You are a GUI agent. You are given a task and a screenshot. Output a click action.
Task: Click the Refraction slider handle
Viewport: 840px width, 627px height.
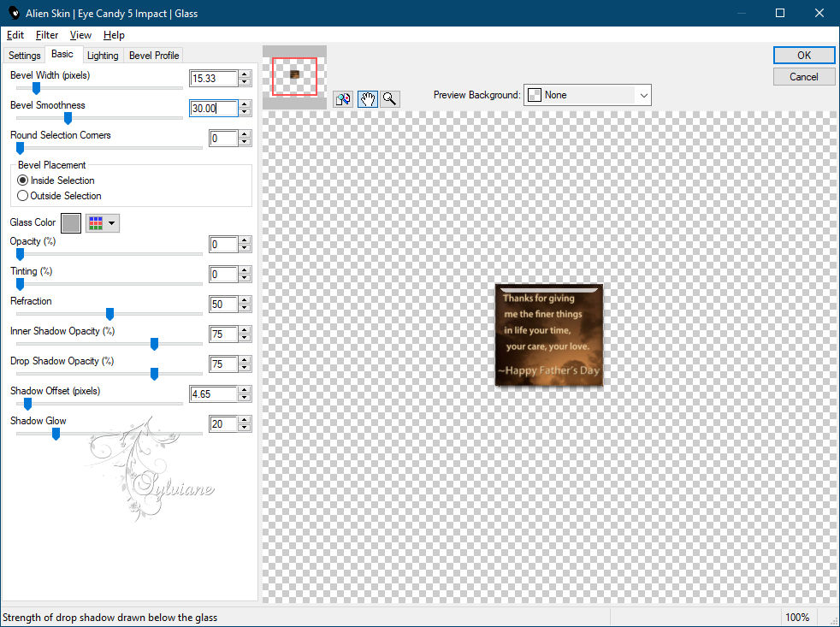(x=109, y=314)
